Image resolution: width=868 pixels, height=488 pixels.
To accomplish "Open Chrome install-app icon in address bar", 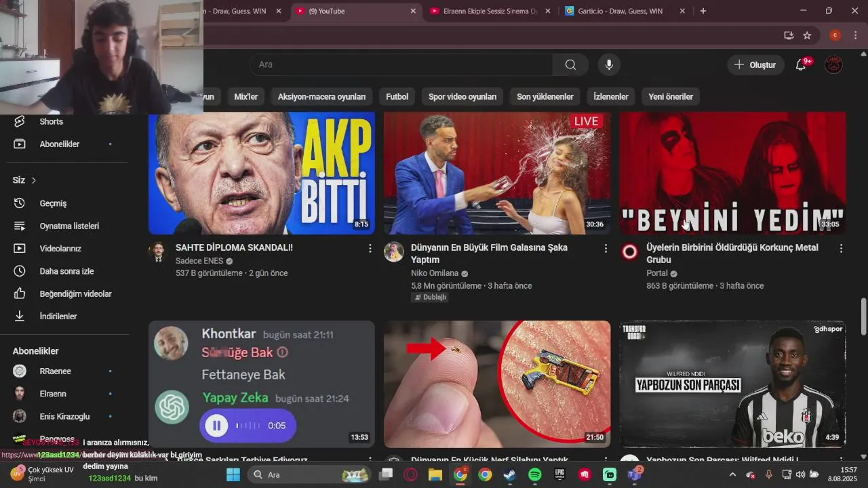I will [x=789, y=35].
